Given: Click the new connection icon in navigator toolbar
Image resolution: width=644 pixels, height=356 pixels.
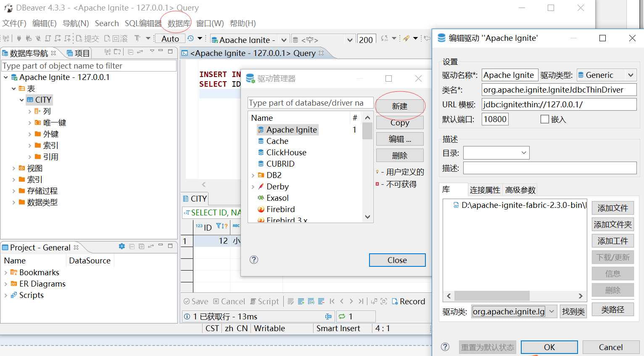Looking at the screenshot, I should (x=108, y=52).
